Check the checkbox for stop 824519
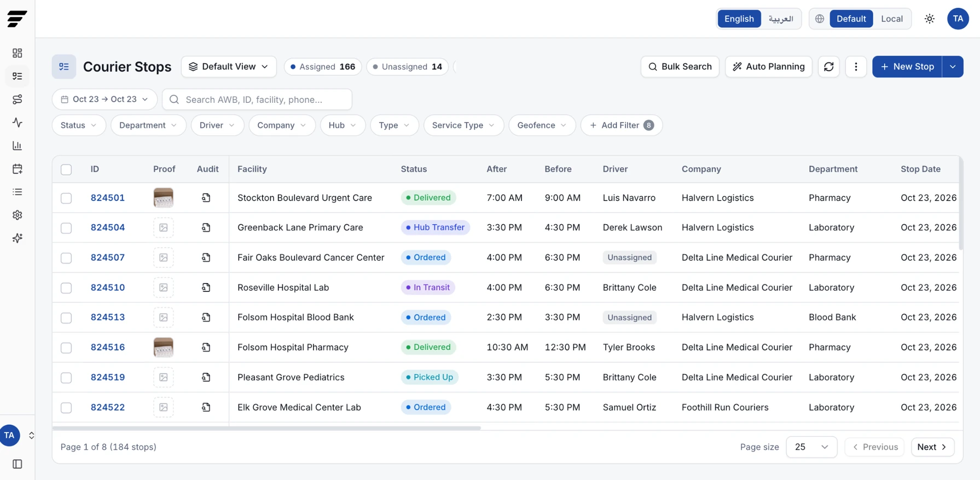The width and height of the screenshot is (980, 480). (66, 378)
